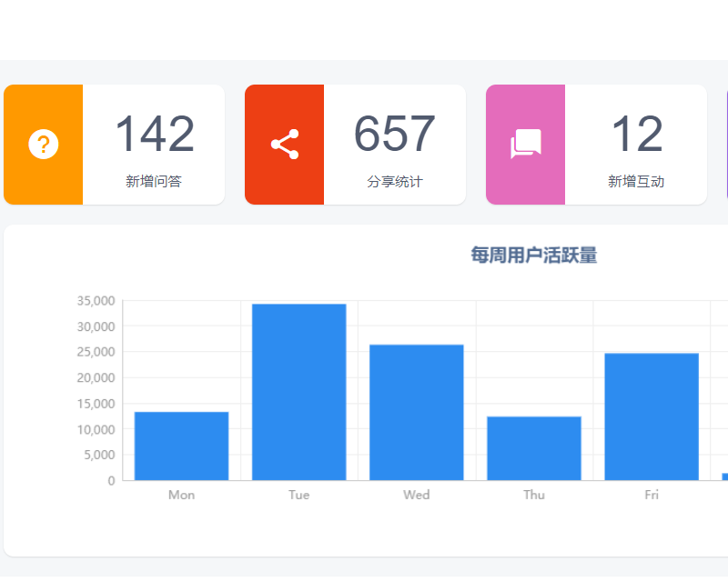Click the Mon label on the x-axis

pyautogui.click(x=181, y=495)
